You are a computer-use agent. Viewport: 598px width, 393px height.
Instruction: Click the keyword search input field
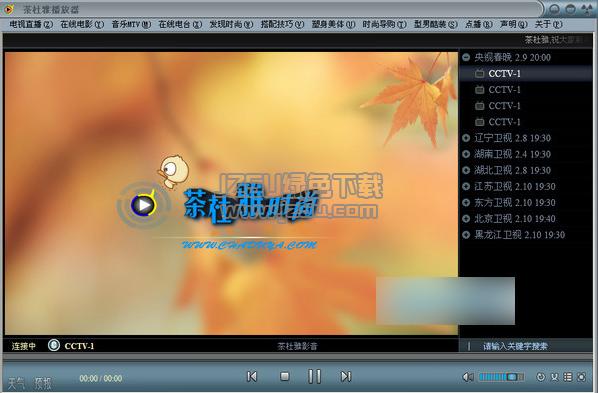pos(526,346)
